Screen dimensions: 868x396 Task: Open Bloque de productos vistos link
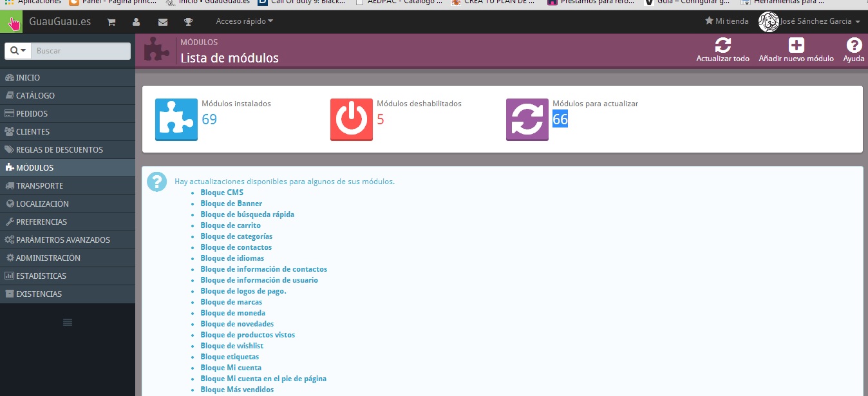(248, 335)
